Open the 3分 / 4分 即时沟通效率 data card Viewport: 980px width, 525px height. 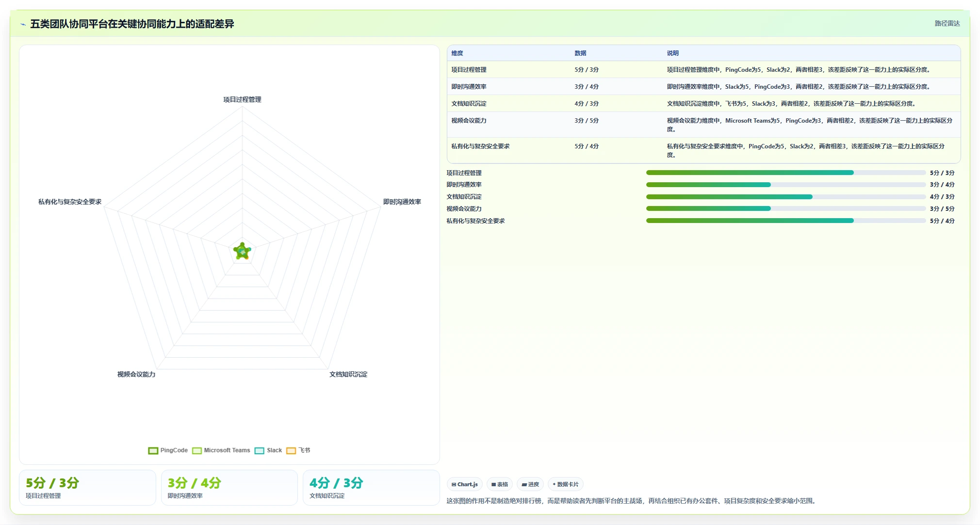point(229,488)
